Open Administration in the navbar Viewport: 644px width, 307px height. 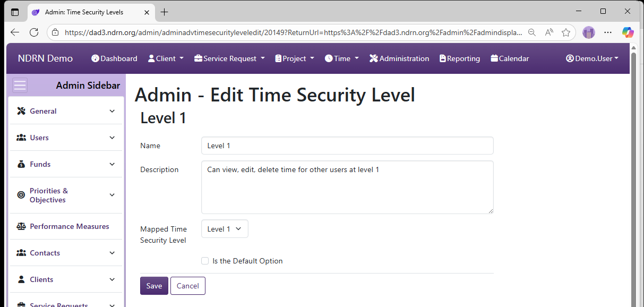[x=399, y=58]
